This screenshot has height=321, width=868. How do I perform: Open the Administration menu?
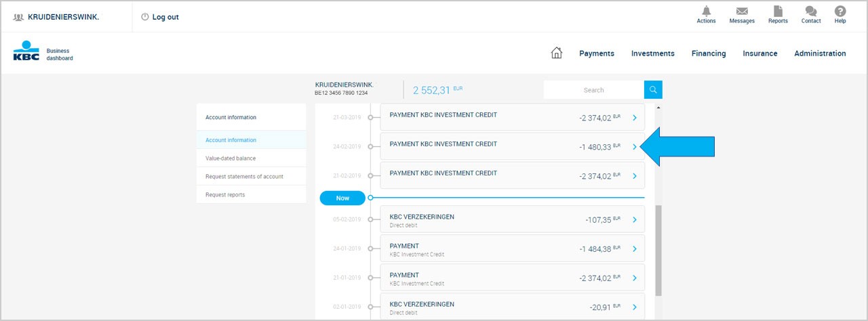point(820,53)
